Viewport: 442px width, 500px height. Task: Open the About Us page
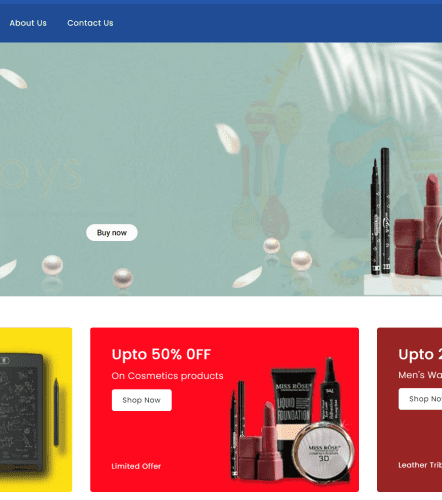(28, 23)
